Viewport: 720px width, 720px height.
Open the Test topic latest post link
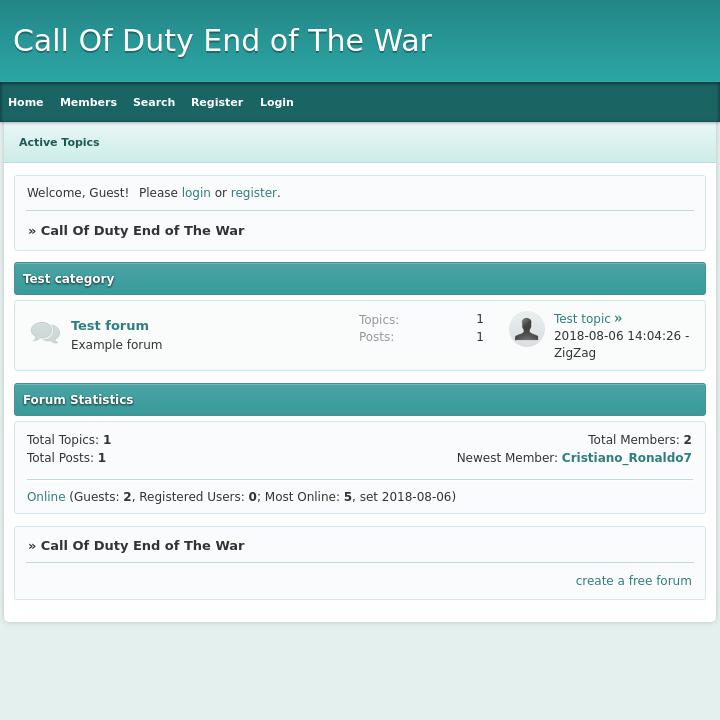pos(582,319)
